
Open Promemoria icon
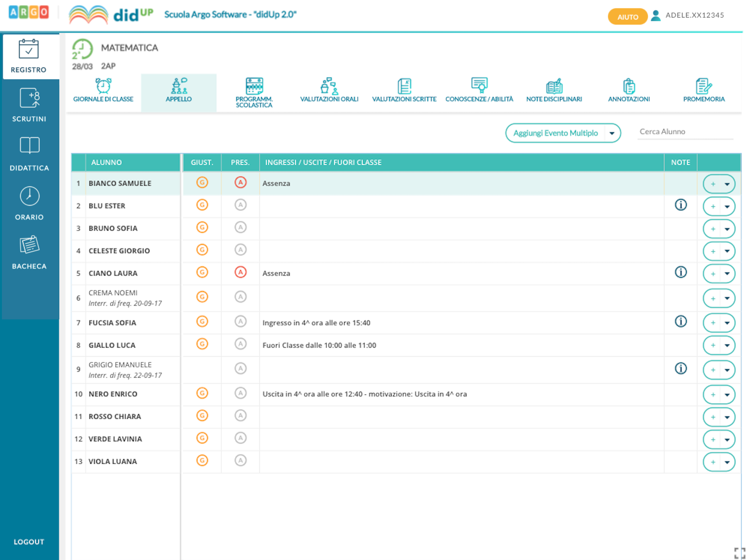click(704, 86)
